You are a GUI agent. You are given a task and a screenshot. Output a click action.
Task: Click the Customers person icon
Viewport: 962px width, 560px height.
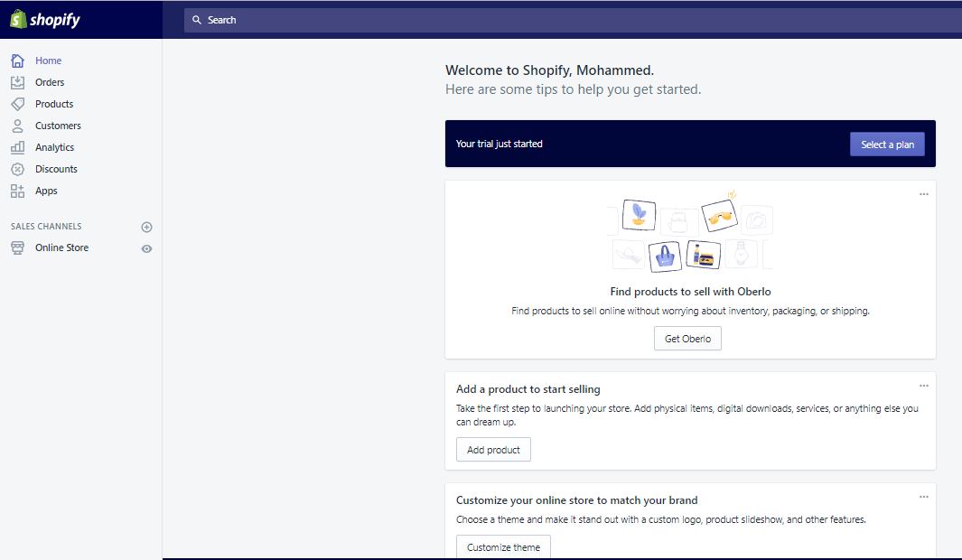coord(18,126)
